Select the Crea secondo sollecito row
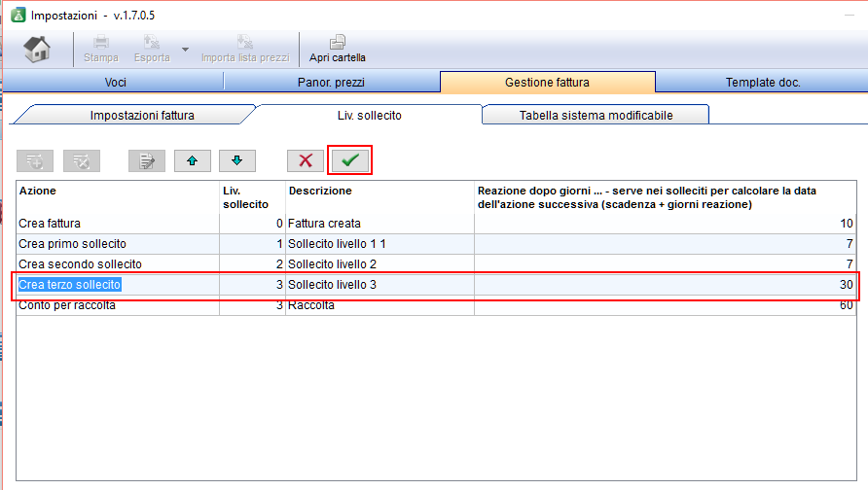 click(436, 264)
